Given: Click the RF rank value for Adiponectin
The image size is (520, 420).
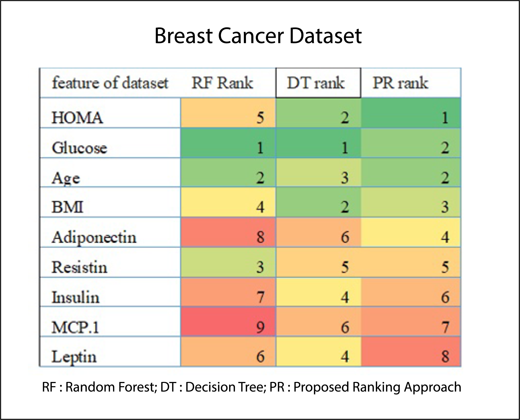Looking at the screenshot, I should 260,237.
